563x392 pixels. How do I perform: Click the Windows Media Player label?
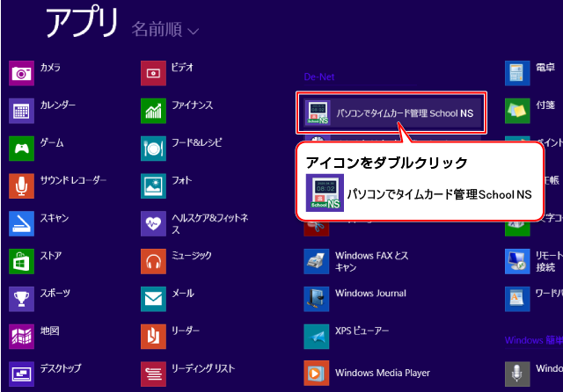point(383,373)
